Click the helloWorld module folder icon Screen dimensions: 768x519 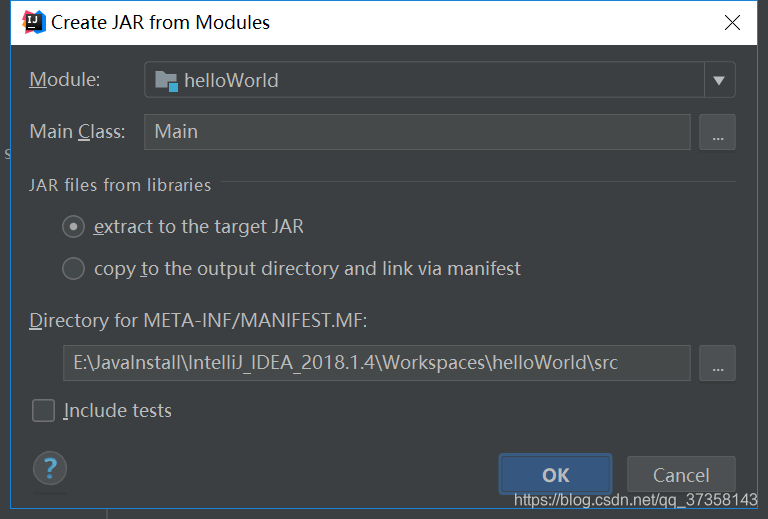166,81
